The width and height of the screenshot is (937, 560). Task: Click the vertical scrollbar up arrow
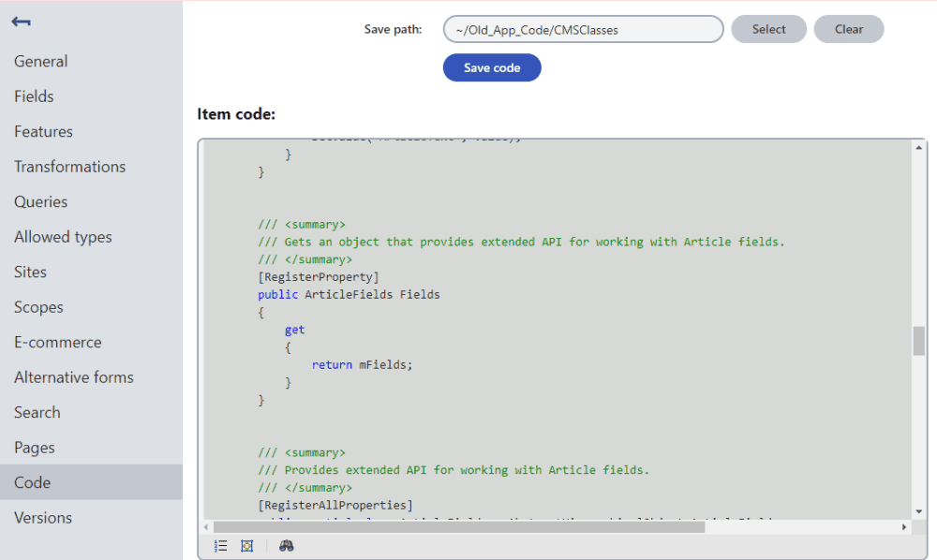[918, 147]
